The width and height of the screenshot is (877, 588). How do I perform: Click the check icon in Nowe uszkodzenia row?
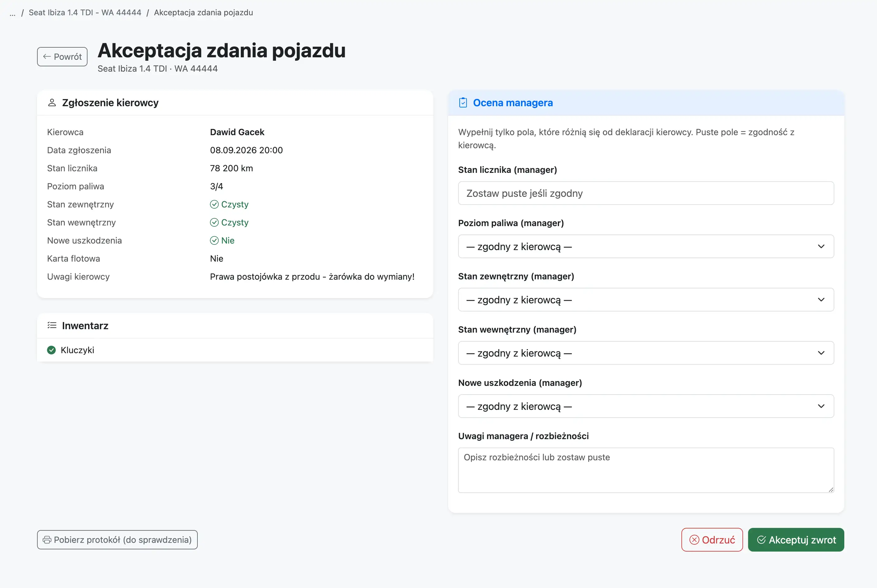(x=214, y=240)
